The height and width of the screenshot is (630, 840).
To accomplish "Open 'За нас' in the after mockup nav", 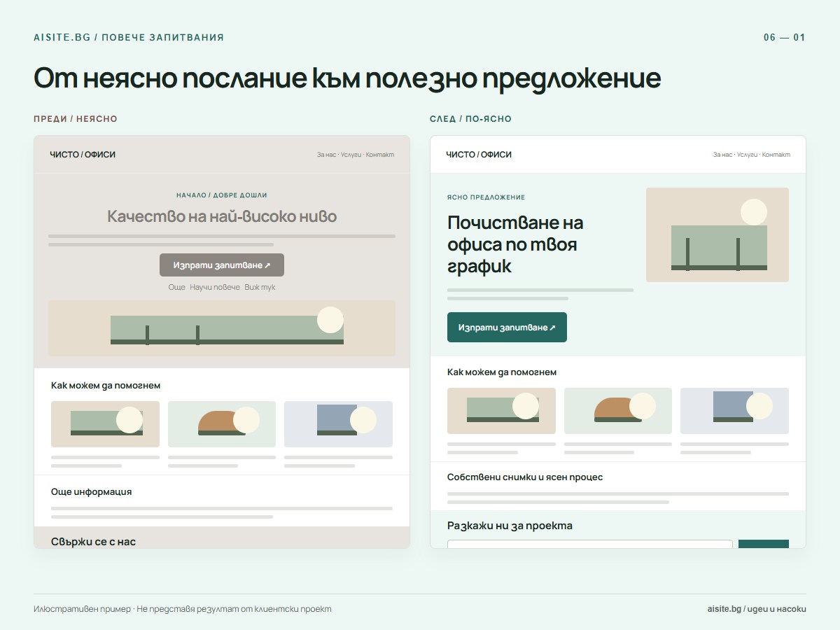I will coord(722,155).
